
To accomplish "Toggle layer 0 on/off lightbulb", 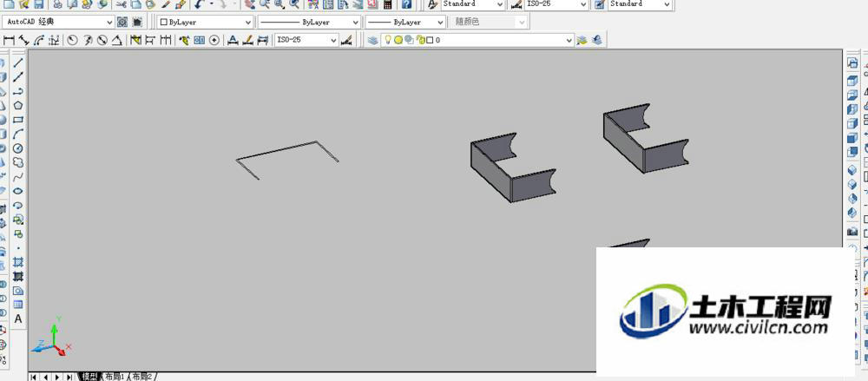I will click(x=388, y=40).
